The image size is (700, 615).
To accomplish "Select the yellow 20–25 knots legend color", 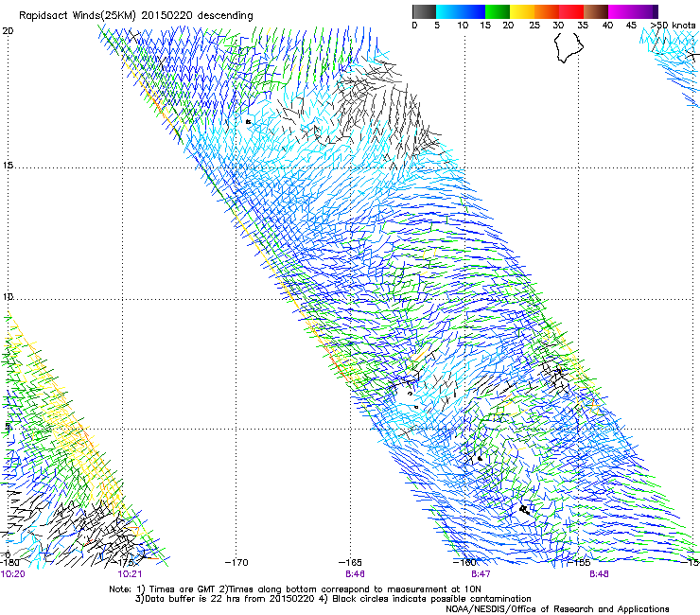I will pyautogui.click(x=522, y=11).
